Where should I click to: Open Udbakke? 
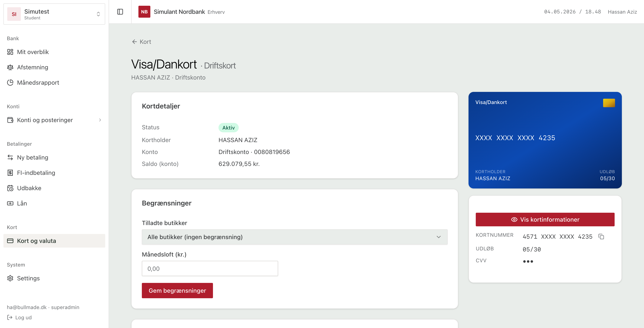54,188
